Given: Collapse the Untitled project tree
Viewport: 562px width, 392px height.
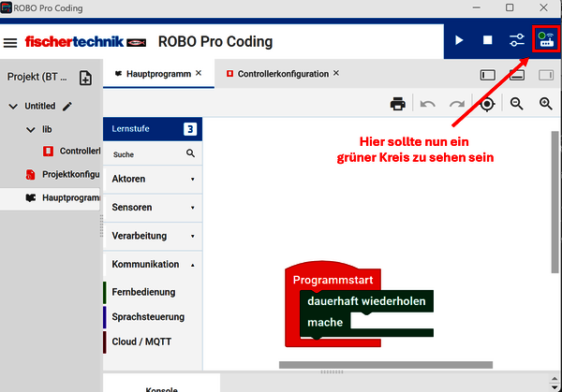Looking at the screenshot, I should [13, 107].
